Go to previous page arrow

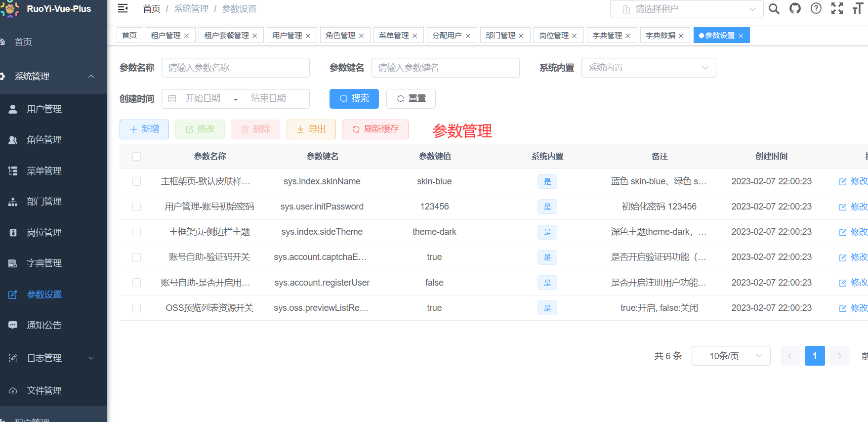click(790, 356)
